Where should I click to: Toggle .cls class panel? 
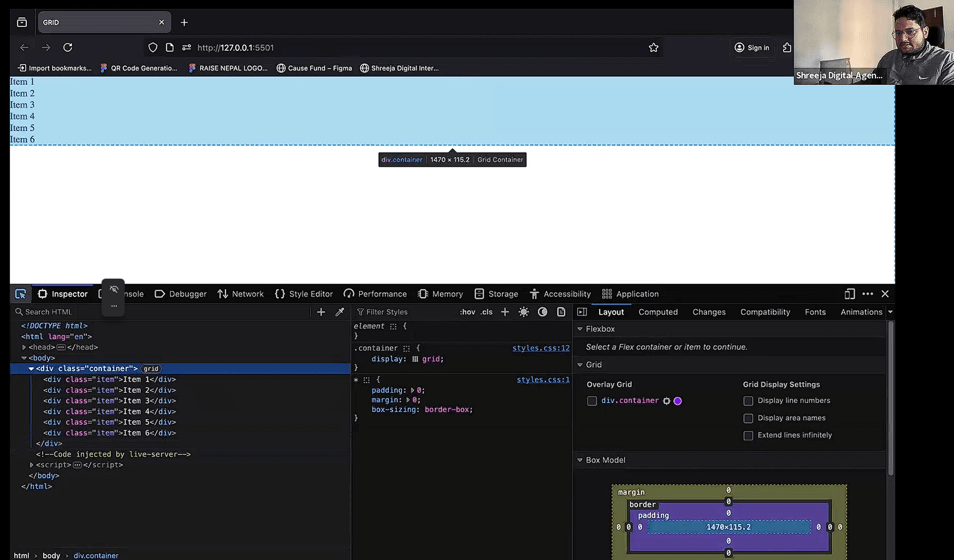pyautogui.click(x=487, y=312)
